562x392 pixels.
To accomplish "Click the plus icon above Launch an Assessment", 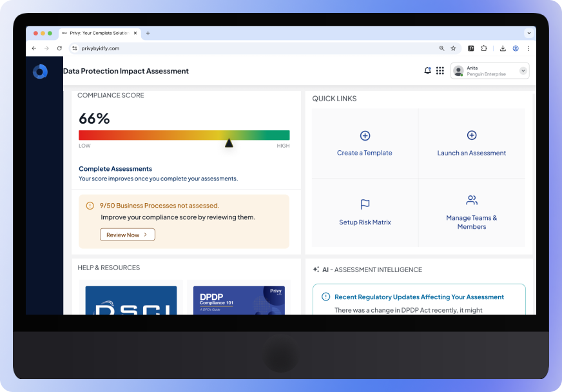I will [x=472, y=135].
